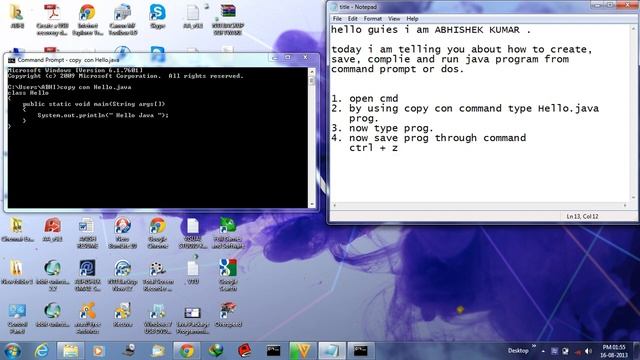Image resolution: width=640 pixels, height=360 pixels.
Task: Switch to Google Chrome in the taskbar
Action: point(187,350)
